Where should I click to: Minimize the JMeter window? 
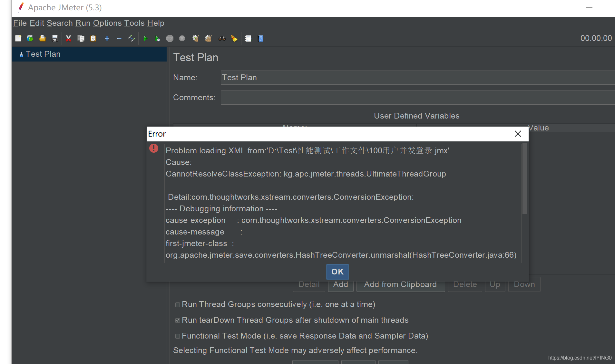click(x=589, y=7)
